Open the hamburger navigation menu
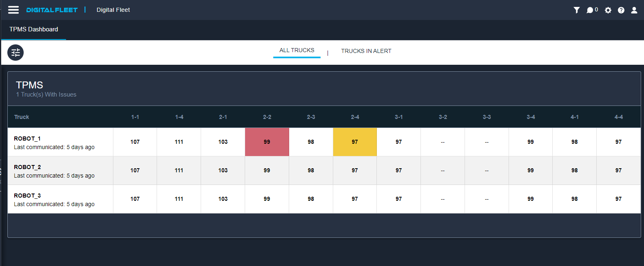This screenshot has width=644, height=266. [13, 10]
